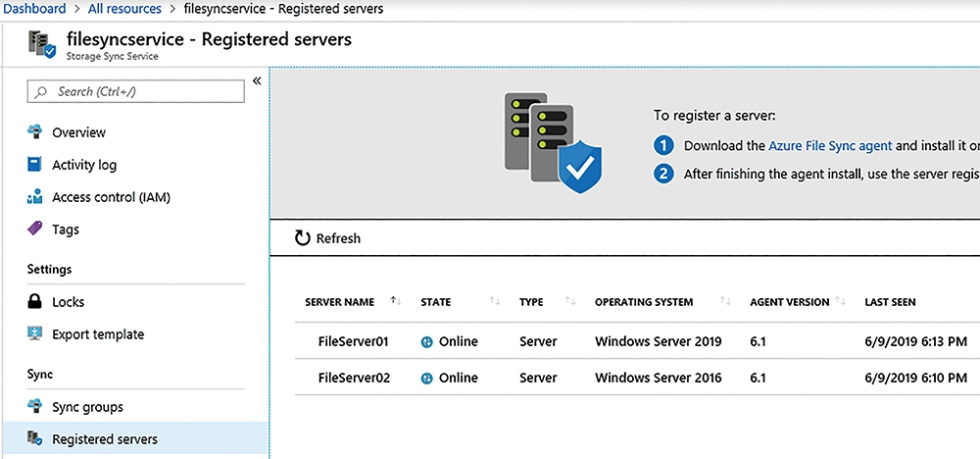Image resolution: width=980 pixels, height=459 pixels.
Task: Sort by Agent Version column arrows
Action: pyautogui.click(x=840, y=301)
